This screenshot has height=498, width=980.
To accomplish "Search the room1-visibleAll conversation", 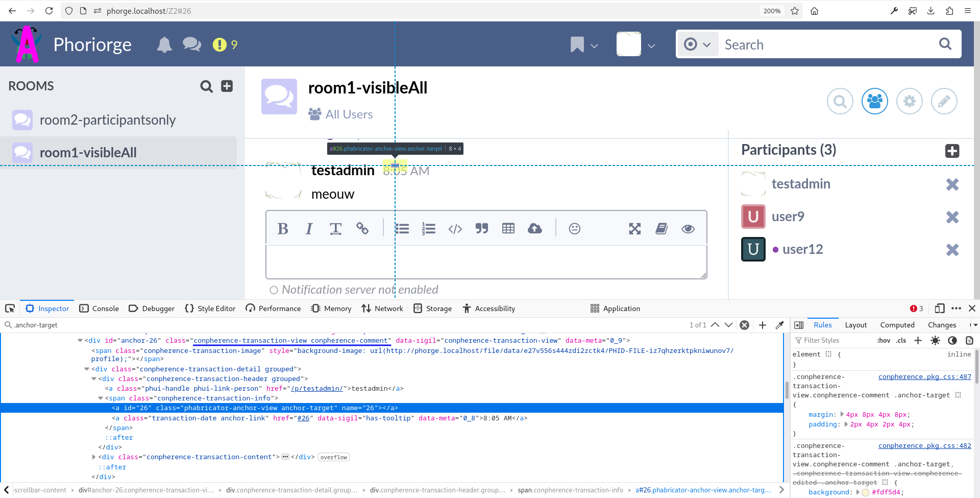I will pyautogui.click(x=840, y=101).
